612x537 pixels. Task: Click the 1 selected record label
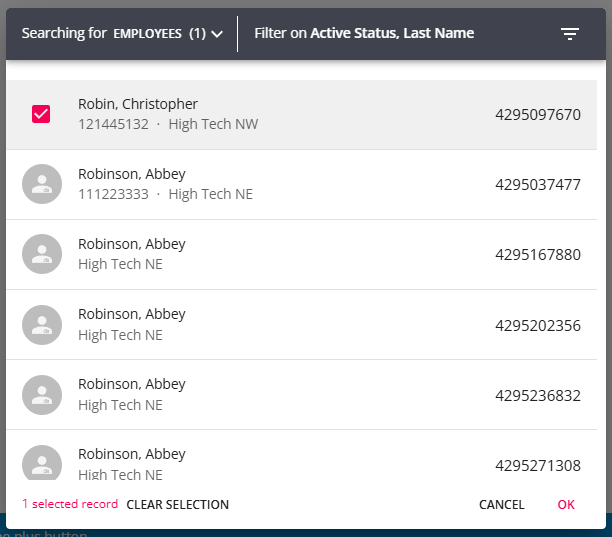pos(70,504)
